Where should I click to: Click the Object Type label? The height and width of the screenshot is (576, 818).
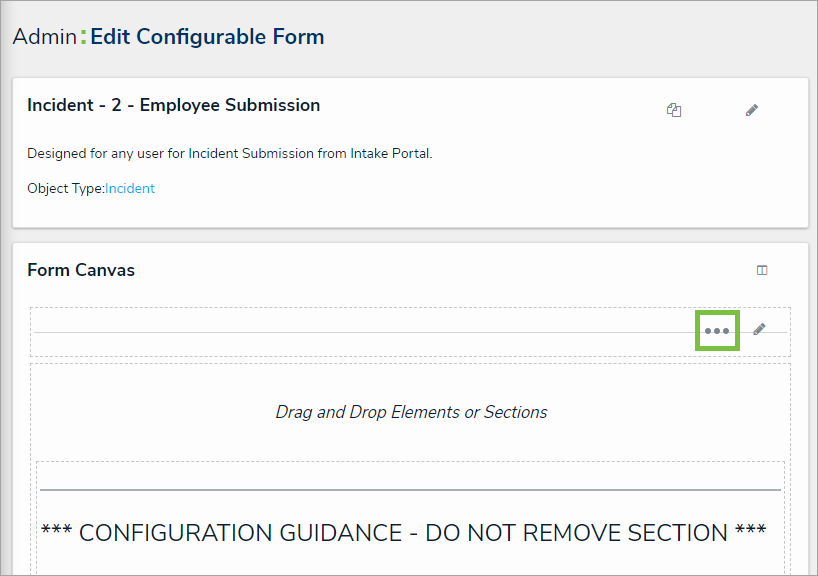coord(65,188)
